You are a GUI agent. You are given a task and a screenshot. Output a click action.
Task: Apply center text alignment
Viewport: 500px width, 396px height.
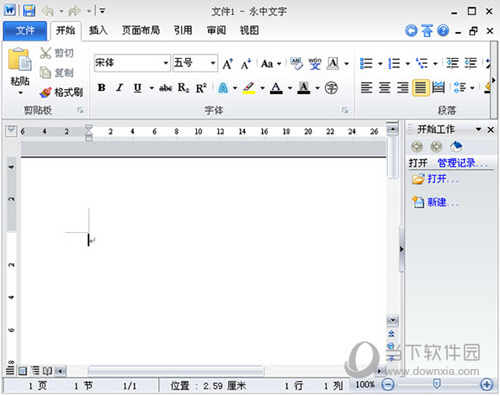[384, 88]
